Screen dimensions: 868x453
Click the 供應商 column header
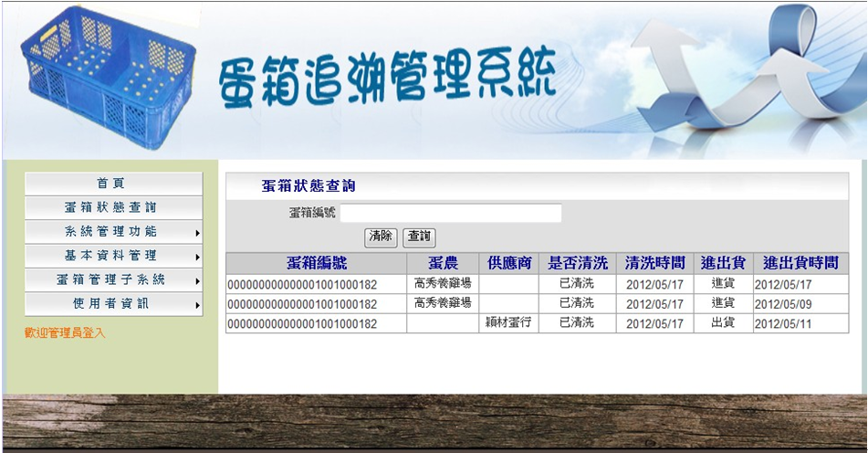point(508,263)
